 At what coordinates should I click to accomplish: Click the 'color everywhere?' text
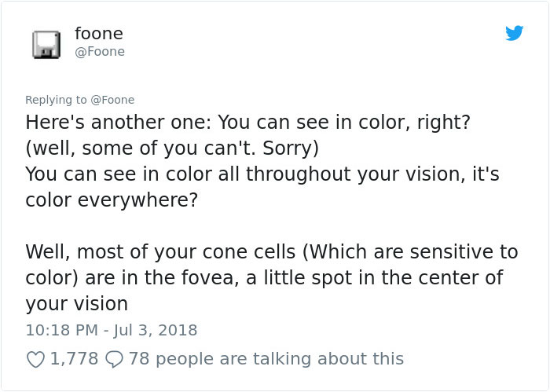pos(108,200)
